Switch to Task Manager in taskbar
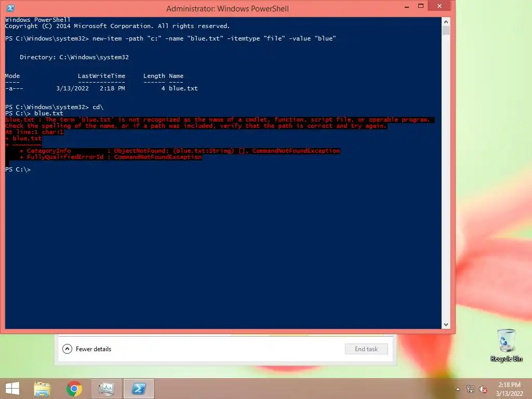This screenshot has width=532, height=399. pos(106,389)
